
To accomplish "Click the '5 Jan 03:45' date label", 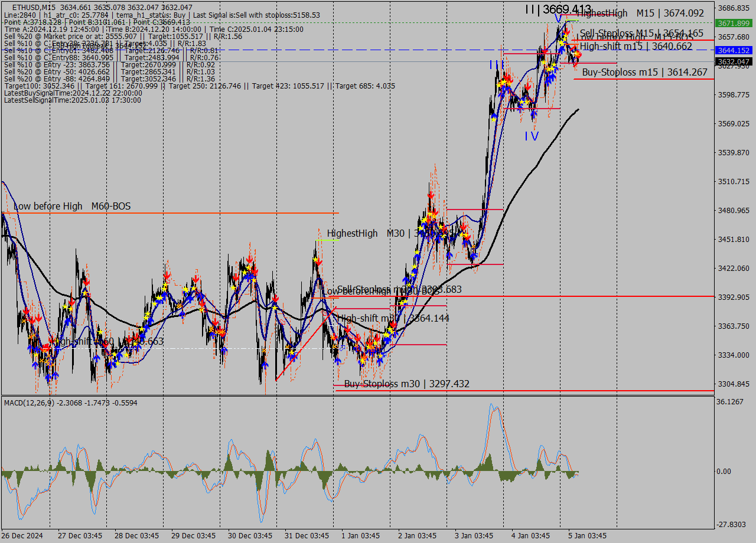I will click(587, 535).
